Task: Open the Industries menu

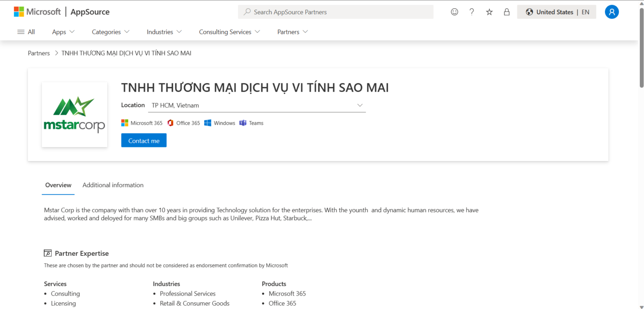Action: point(164,32)
